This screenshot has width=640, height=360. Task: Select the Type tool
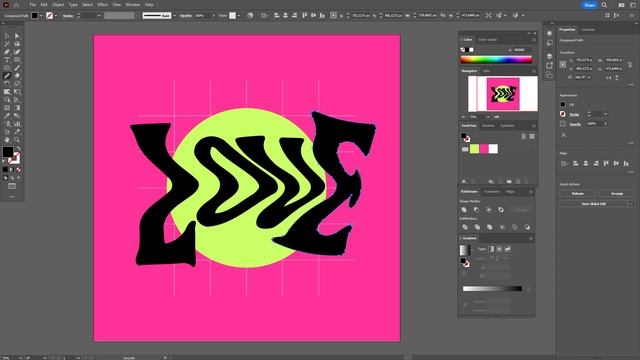pos(7,60)
